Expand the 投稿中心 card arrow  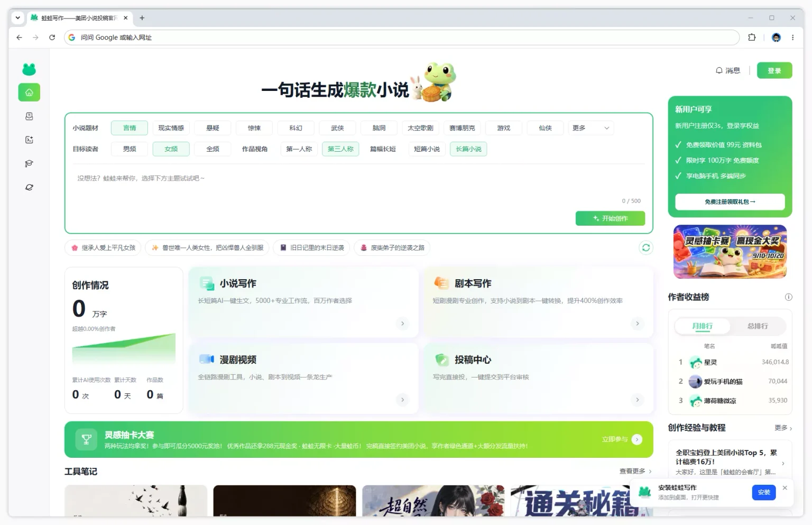point(638,400)
